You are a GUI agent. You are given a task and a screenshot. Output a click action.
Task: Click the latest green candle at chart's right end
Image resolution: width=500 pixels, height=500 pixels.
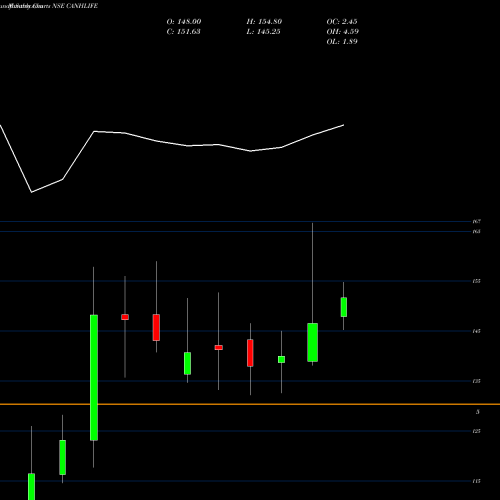pyautogui.click(x=344, y=307)
